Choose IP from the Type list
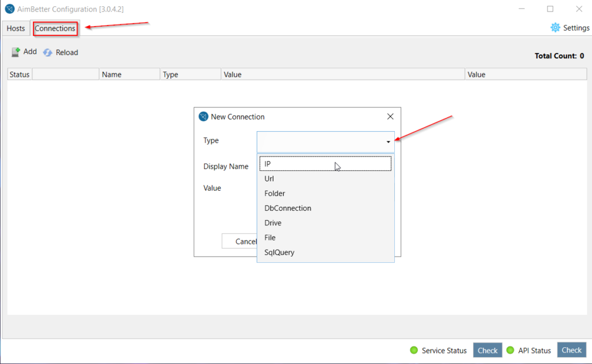The height and width of the screenshot is (364, 592). (325, 164)
